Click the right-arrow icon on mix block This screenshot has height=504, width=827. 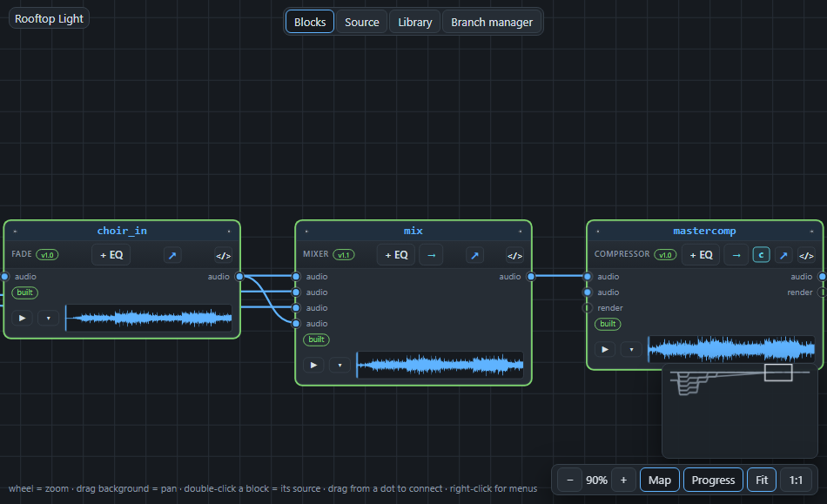[x=431, y=255]
